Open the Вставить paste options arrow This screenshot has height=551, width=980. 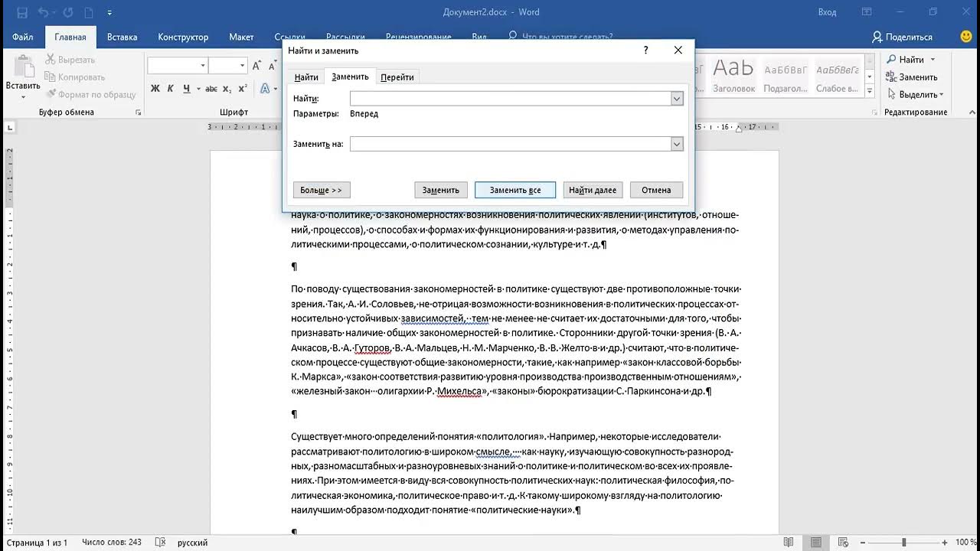[x=23, y=96]
